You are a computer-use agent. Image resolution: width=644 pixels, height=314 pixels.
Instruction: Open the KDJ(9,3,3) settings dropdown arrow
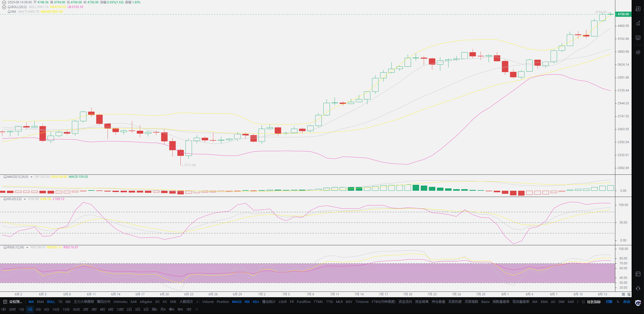25,199
